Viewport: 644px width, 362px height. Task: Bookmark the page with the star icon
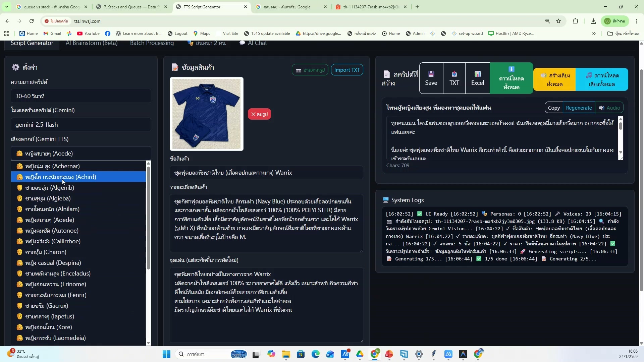click(558, 21)
